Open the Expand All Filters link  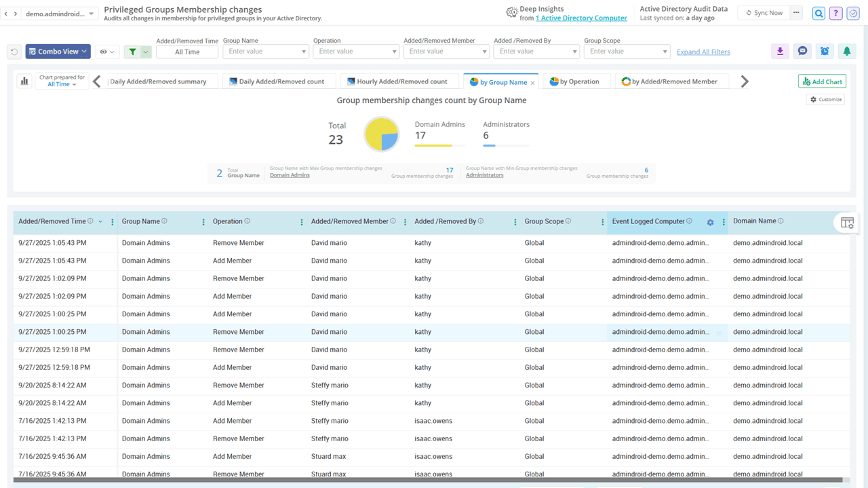pos(703,52)
